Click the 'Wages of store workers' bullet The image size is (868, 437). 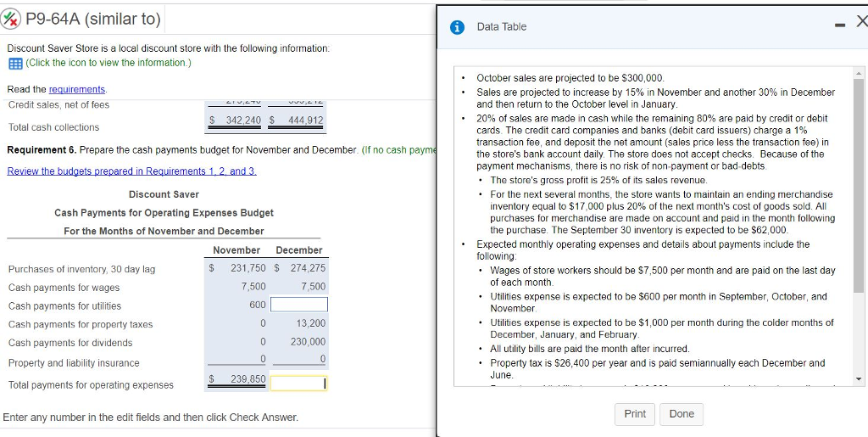point(663,276)
